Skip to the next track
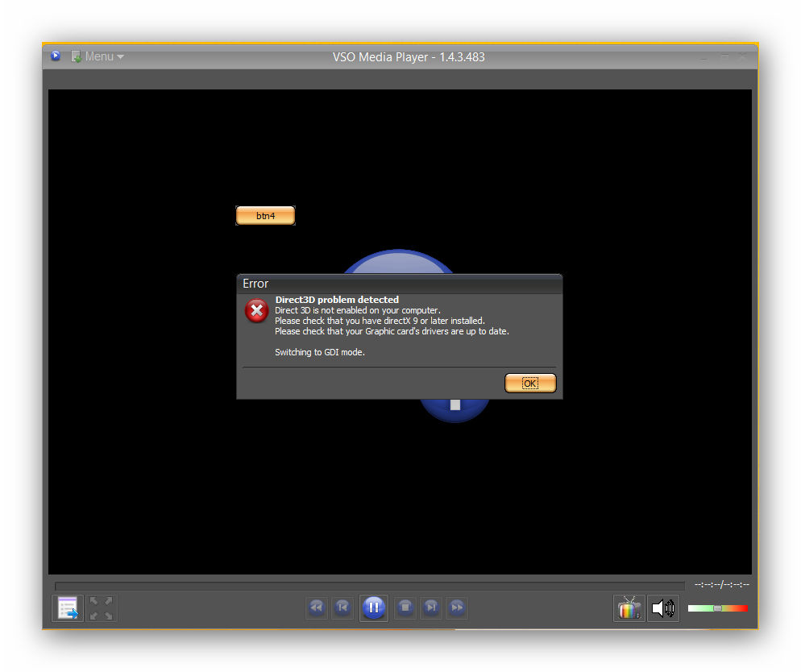Screen dimensions: 801x672 (431, 608)
